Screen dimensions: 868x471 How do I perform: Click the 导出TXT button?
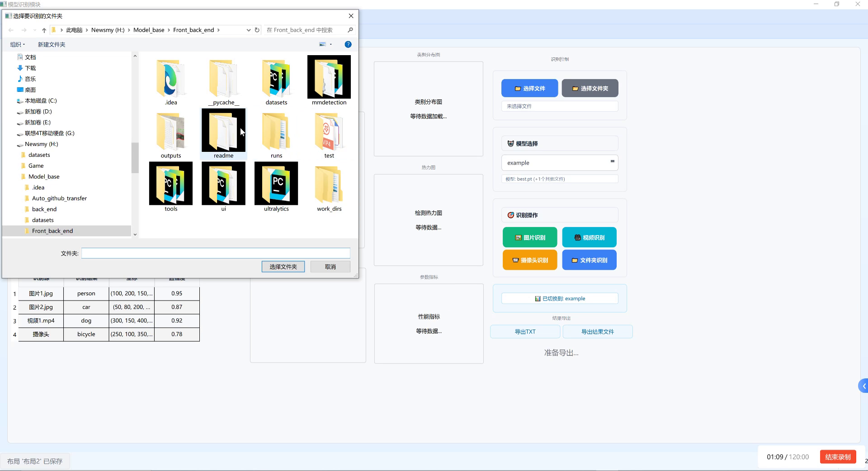click(525, 331)
